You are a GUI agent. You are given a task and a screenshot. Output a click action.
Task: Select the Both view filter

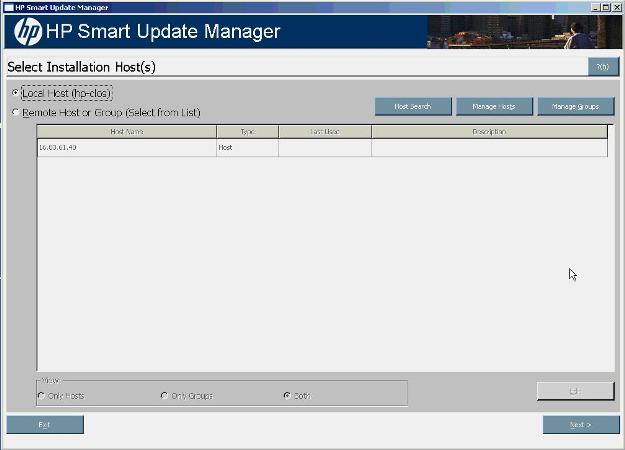pos(287,396)
